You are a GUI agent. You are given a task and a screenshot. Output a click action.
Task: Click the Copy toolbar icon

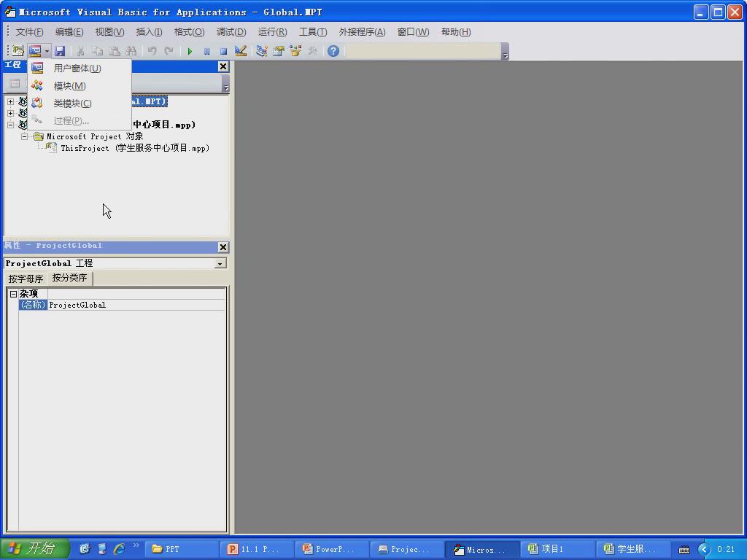click(97, 50)
